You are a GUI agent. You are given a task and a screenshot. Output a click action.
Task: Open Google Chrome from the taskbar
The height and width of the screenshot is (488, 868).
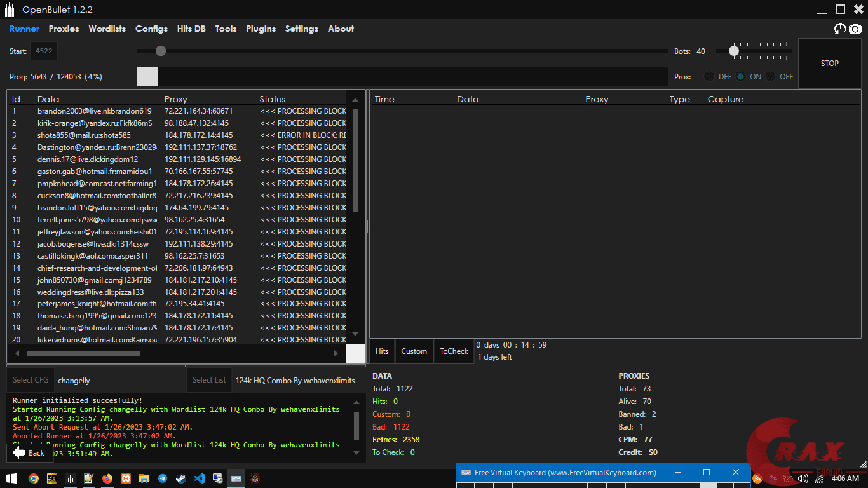click(x=33, y=478)
